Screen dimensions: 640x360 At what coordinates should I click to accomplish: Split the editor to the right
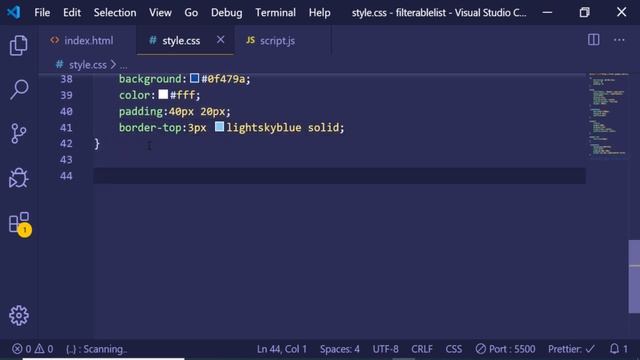click(x=593, y=40)
